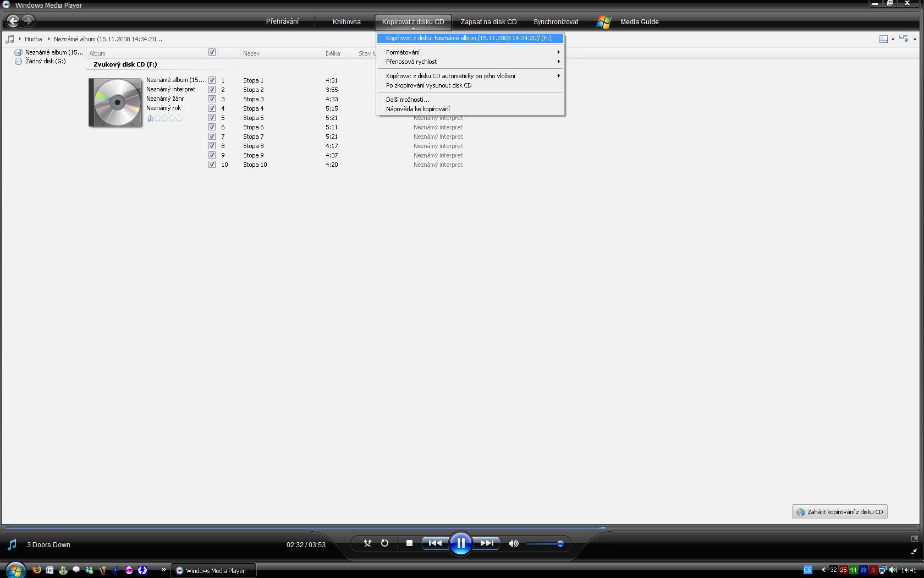Click the now playing music note icon
The image size is (924, 578).
click(x=12, y=545)
